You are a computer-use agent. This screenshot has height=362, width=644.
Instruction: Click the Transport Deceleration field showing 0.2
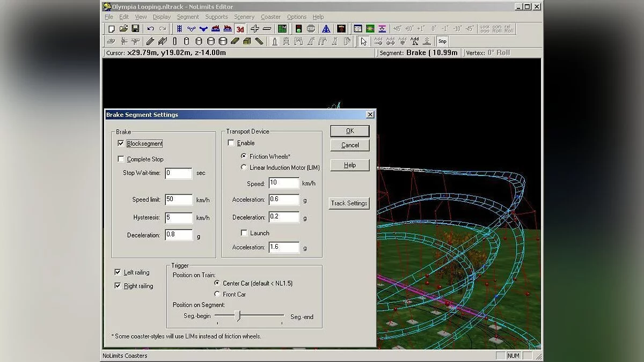pyautogui.click(x=284, y=217)
